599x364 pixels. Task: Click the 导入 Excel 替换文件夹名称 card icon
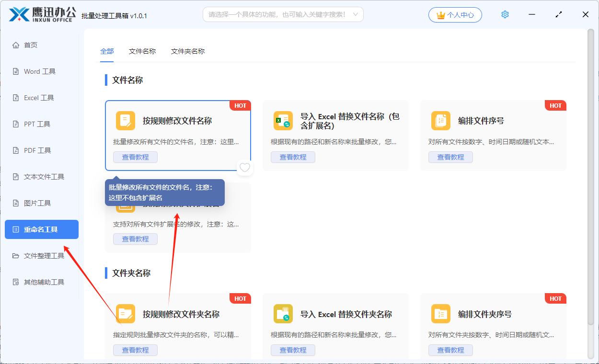coord(283,314)
